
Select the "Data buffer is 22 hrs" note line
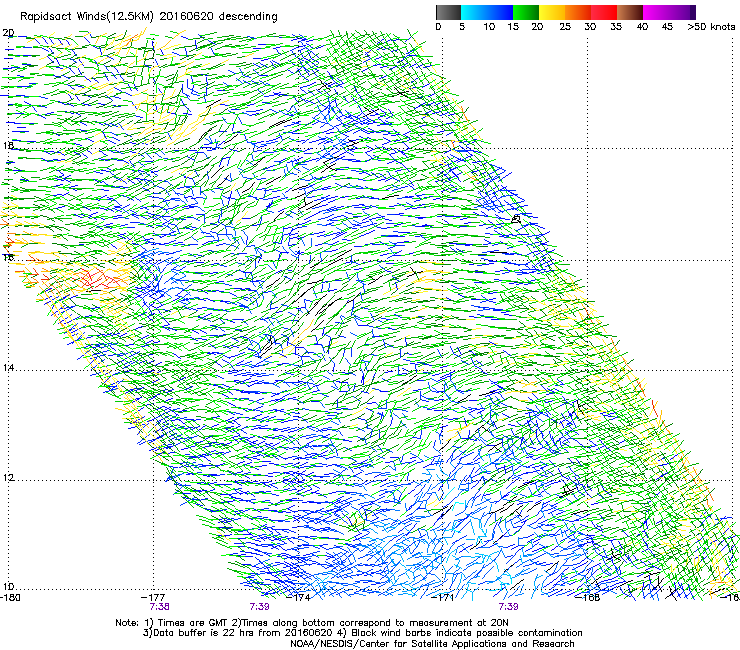coord(362,633)
